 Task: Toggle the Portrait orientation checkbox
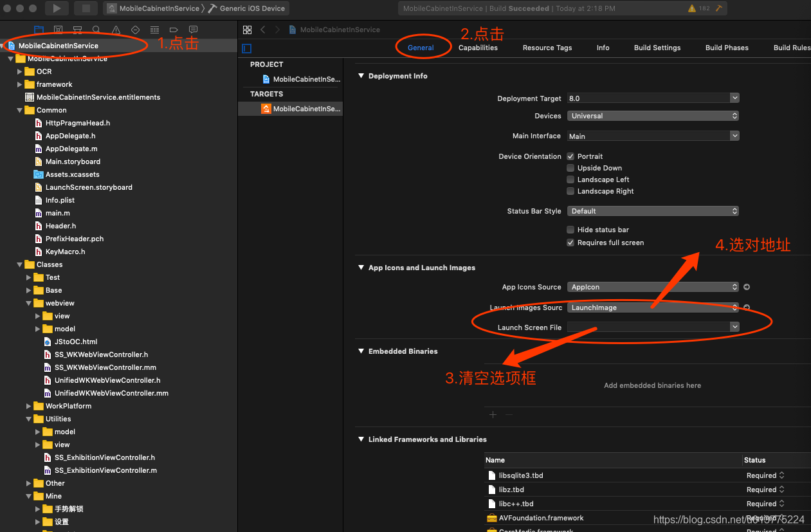[x=570, y=156]
